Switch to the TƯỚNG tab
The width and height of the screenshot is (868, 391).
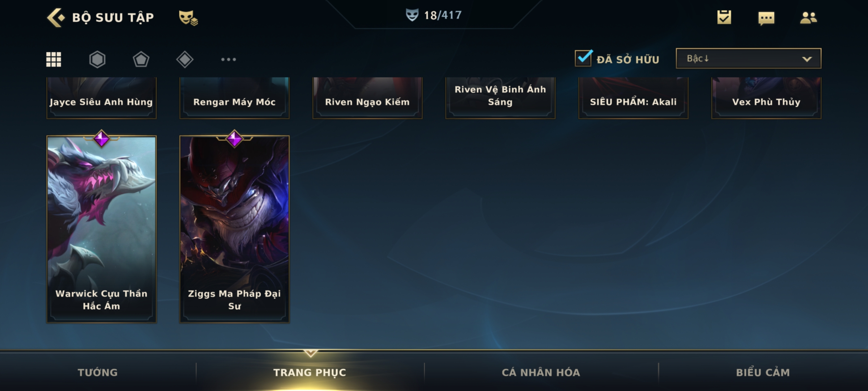(x=98, y=372)
